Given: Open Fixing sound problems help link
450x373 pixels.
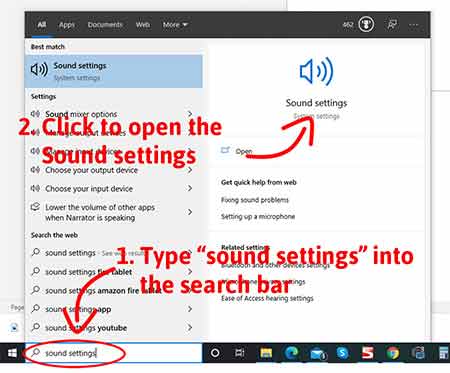Looking at the screenshot, I should tap(255, 200).
